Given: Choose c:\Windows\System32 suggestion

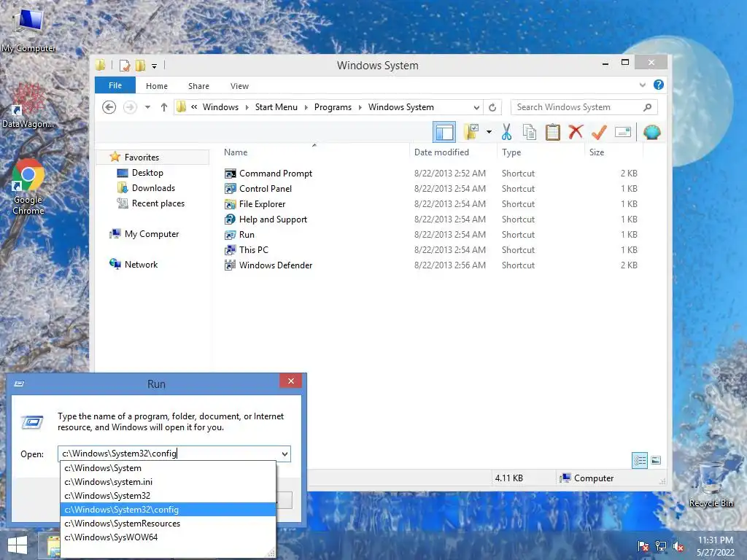Looking at the screenshot, I should 169,496.
